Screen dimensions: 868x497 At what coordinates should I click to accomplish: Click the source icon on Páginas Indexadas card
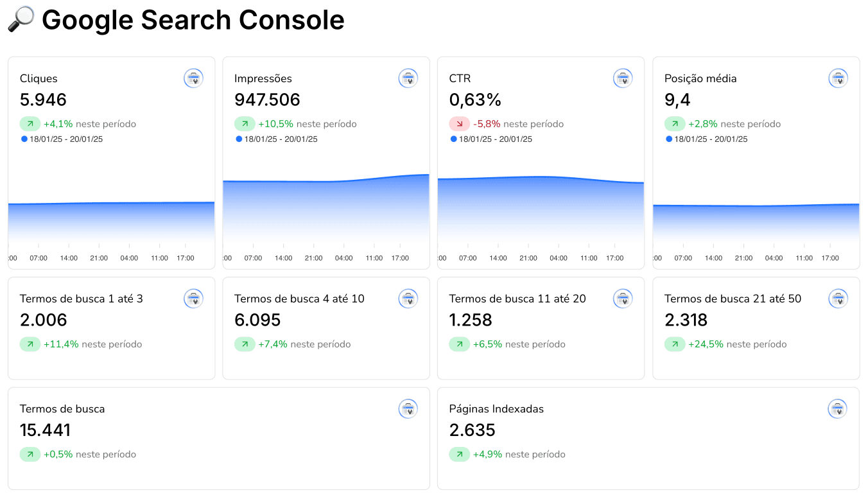click(x=837, y=409)
